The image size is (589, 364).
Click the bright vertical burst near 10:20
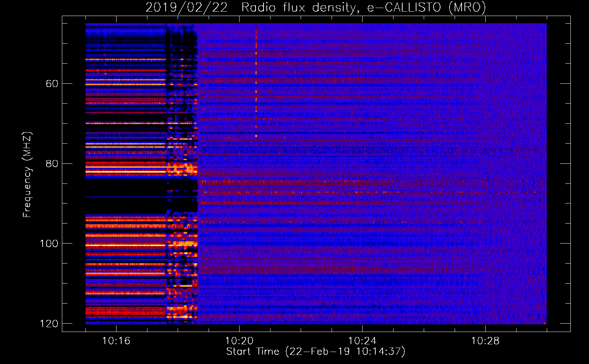coord(256,82)
